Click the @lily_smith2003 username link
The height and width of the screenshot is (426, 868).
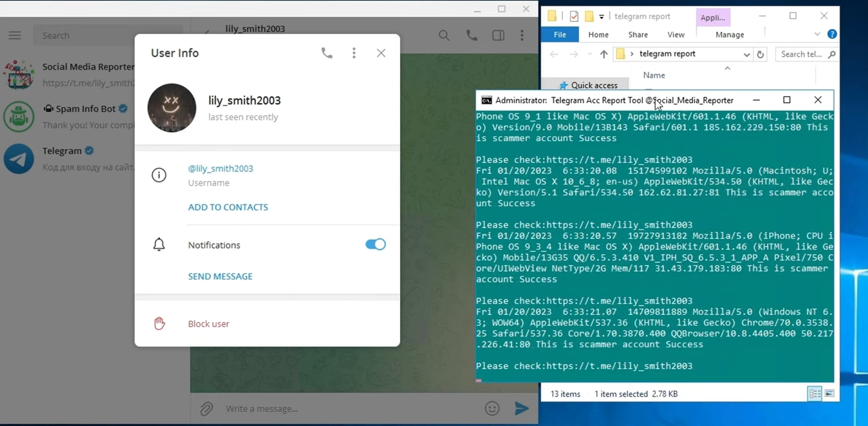pos(220,168)
